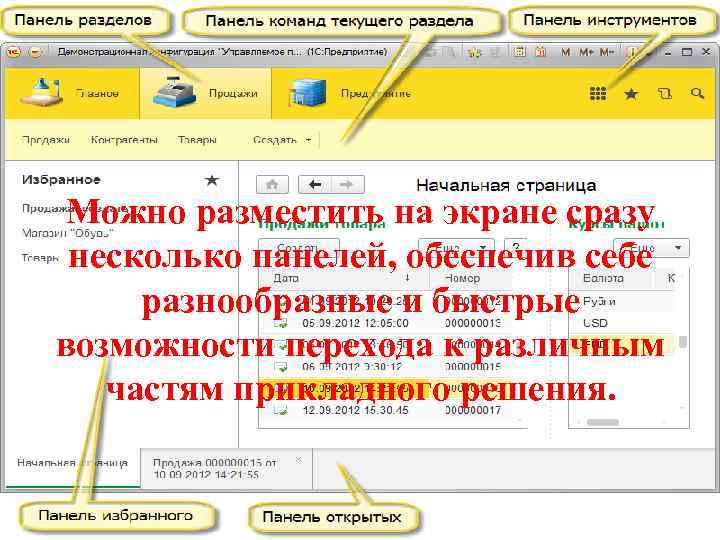Switch to the Продажи section

pyautogui.click(x=205, y=93)
